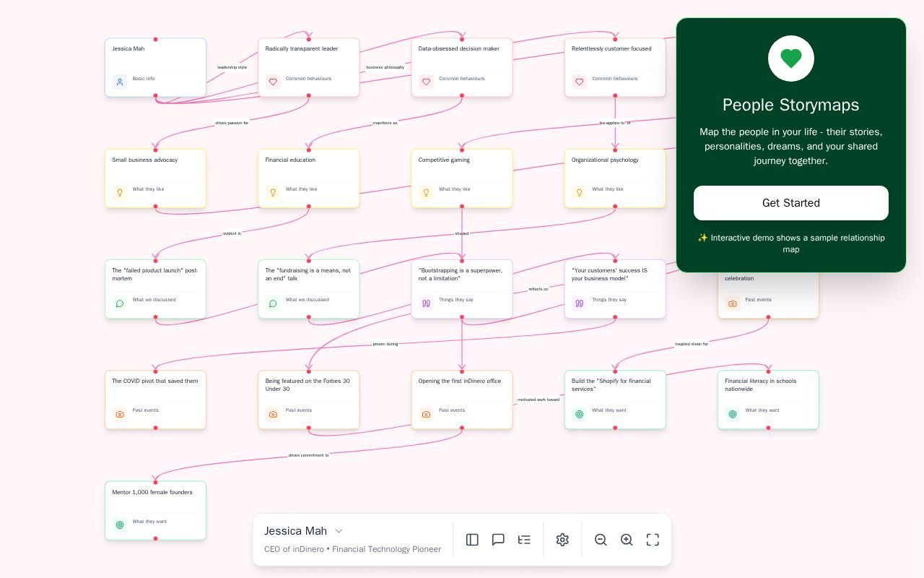The image size is (924, 578).
Task: Select the "failed product launch" post-mortem title
Action: pyautogui.click(x=155, y=275)
